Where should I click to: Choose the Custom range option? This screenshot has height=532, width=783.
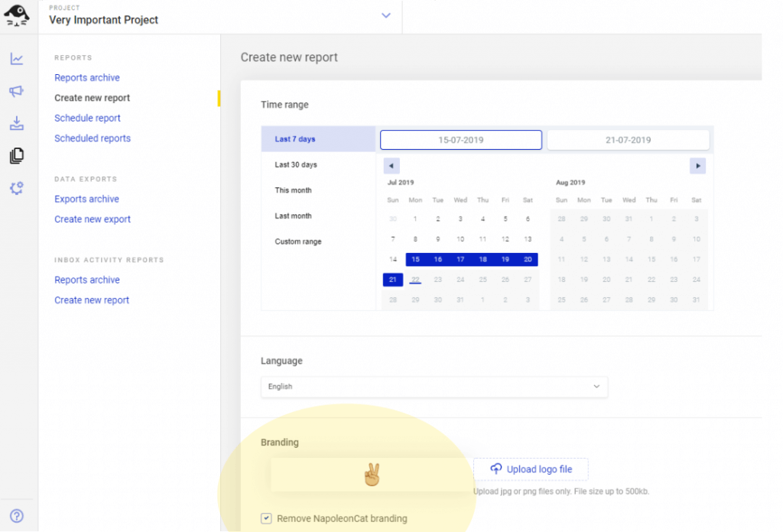[298, 242]
